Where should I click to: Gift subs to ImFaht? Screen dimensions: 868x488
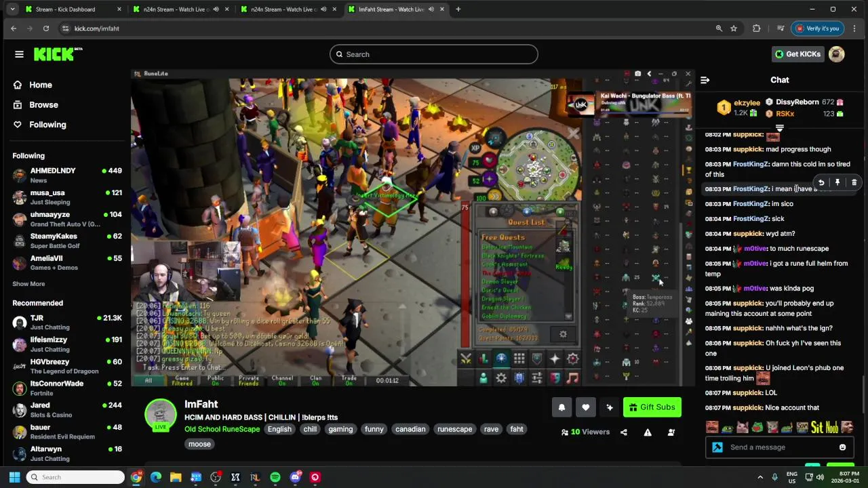[652, 407]
